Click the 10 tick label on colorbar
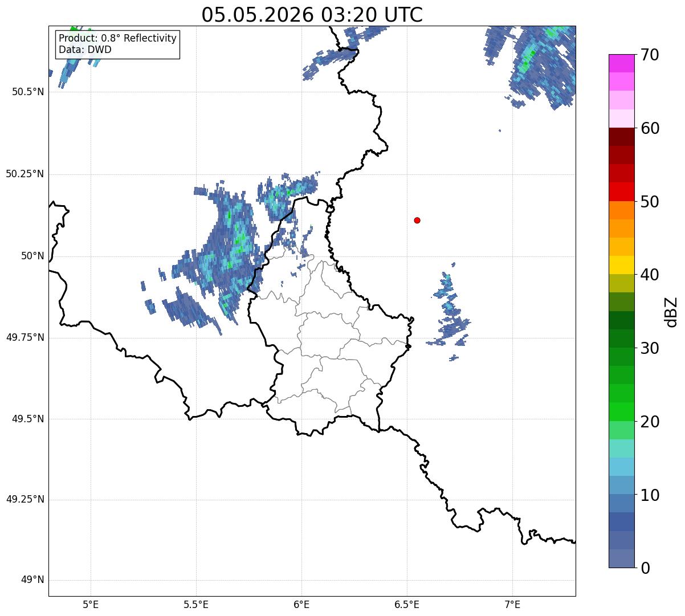 coord(650,495)
